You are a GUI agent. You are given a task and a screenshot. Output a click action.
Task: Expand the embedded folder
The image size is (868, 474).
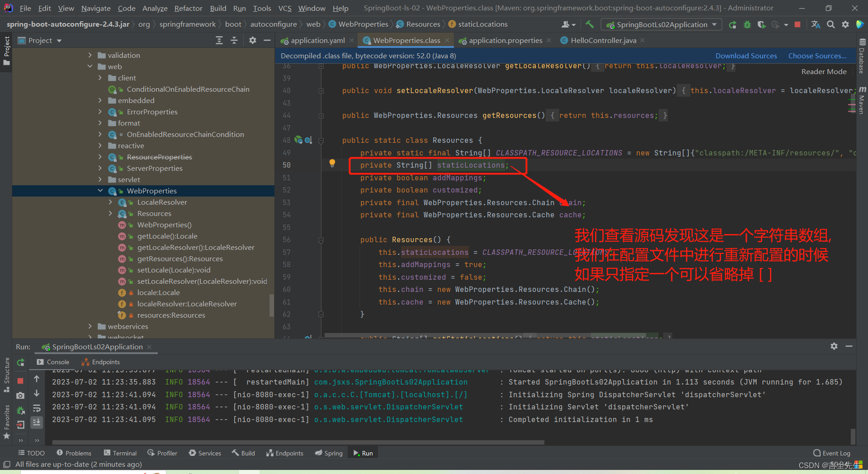[100, 100]
